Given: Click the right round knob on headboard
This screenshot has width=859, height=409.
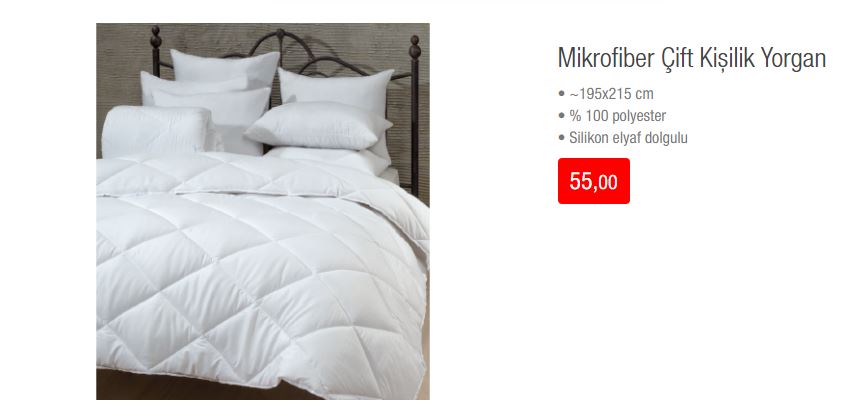Looking at the screenshot, I should [415, 47].
